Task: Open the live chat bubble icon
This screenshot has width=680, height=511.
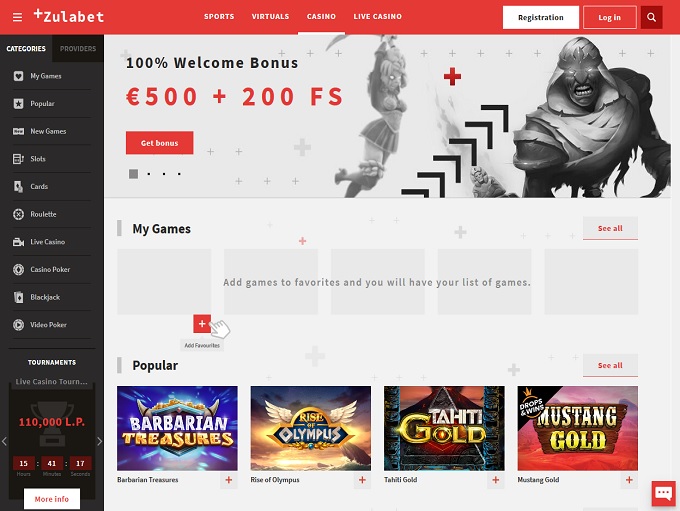Action: (664, 493)
